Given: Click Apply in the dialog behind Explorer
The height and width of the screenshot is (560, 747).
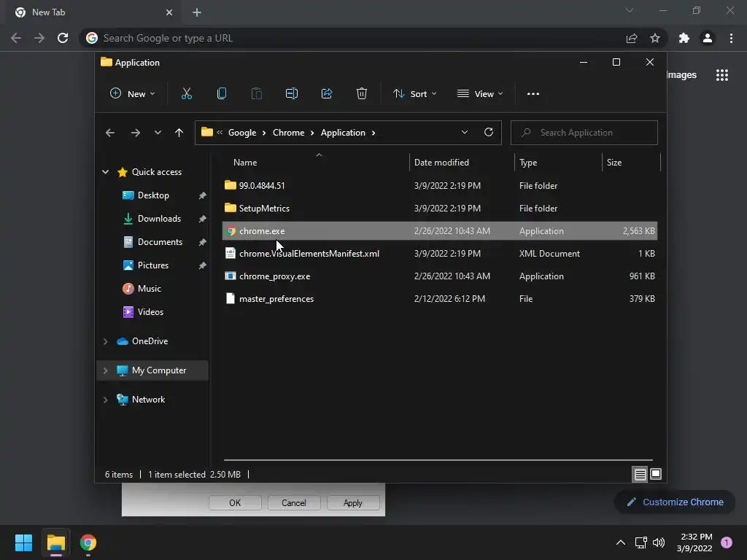Looking at the screenshot, I should 353,503.
